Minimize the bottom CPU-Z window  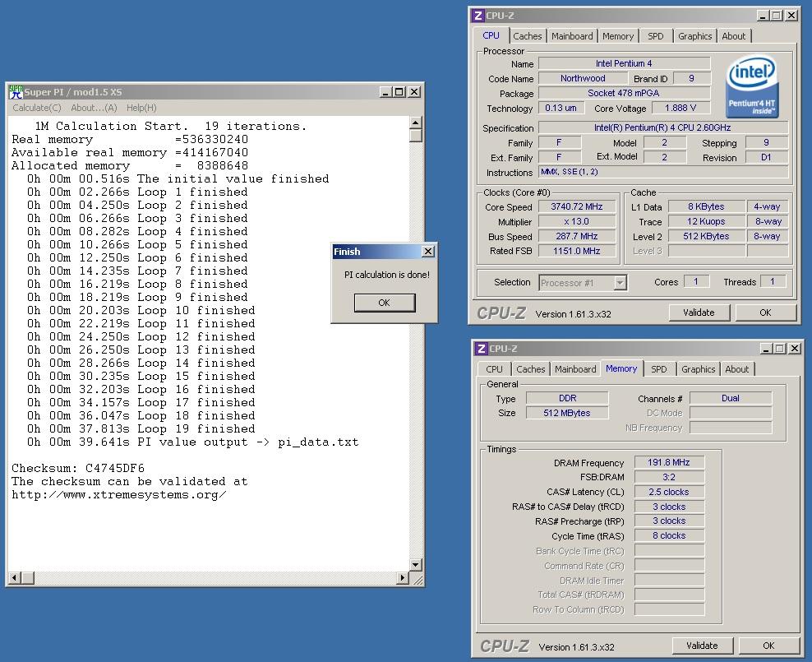pyautogui.click(x=765, y=349)
